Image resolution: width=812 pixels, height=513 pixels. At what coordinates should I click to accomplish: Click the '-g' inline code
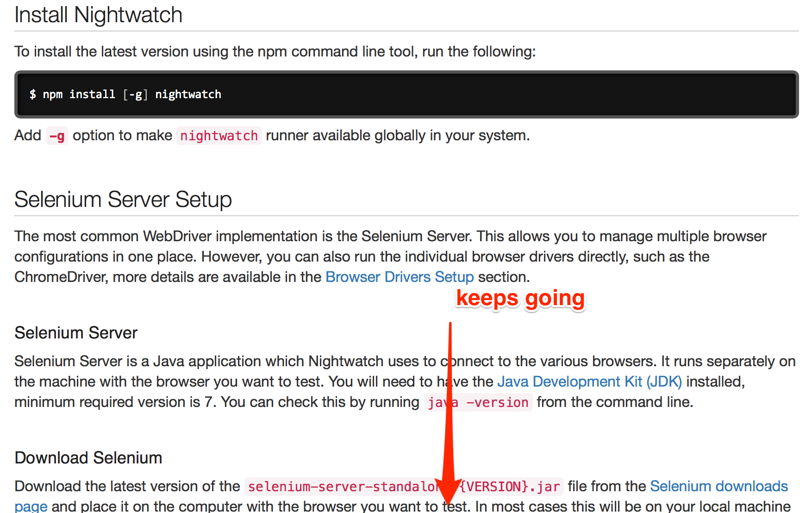tap(57, 136)
